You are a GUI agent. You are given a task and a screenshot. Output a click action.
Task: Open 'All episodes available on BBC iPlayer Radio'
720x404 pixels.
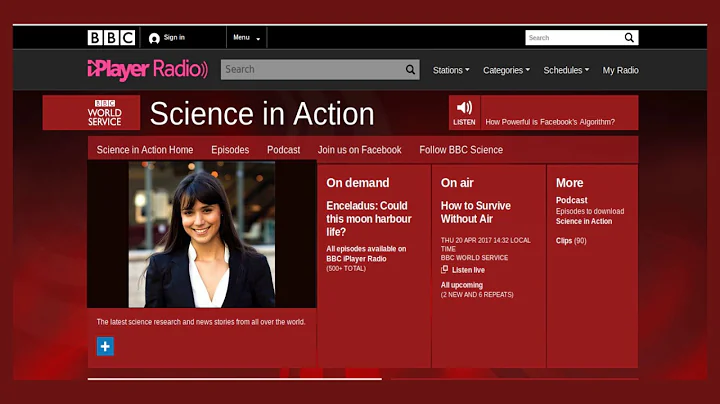(x=366, y=253)
